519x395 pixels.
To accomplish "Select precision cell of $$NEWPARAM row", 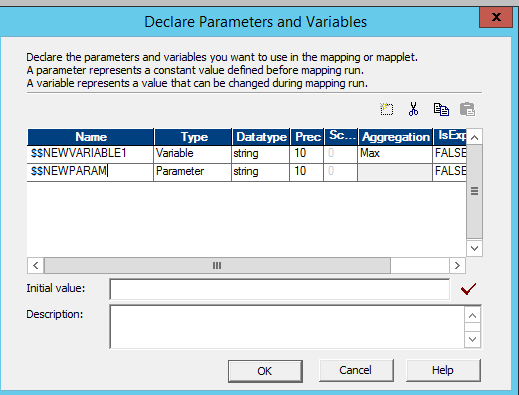I will coord(307,171).
